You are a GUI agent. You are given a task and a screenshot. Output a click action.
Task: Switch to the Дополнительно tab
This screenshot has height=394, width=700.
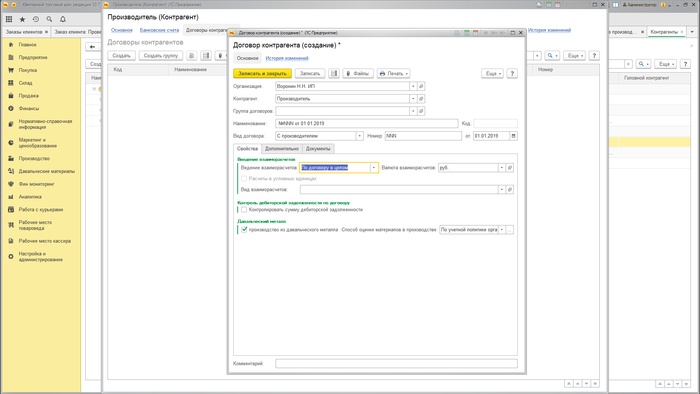(282, 149)
